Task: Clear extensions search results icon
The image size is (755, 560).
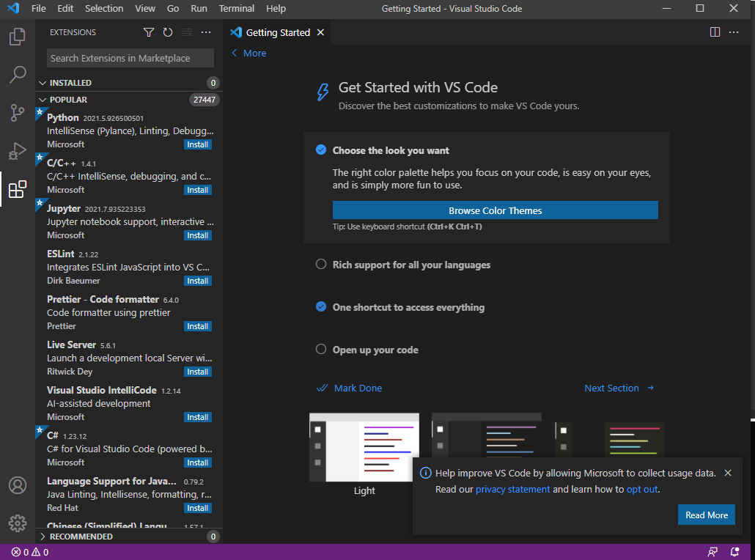Action: pyautogui.click(x=187, y=32)
